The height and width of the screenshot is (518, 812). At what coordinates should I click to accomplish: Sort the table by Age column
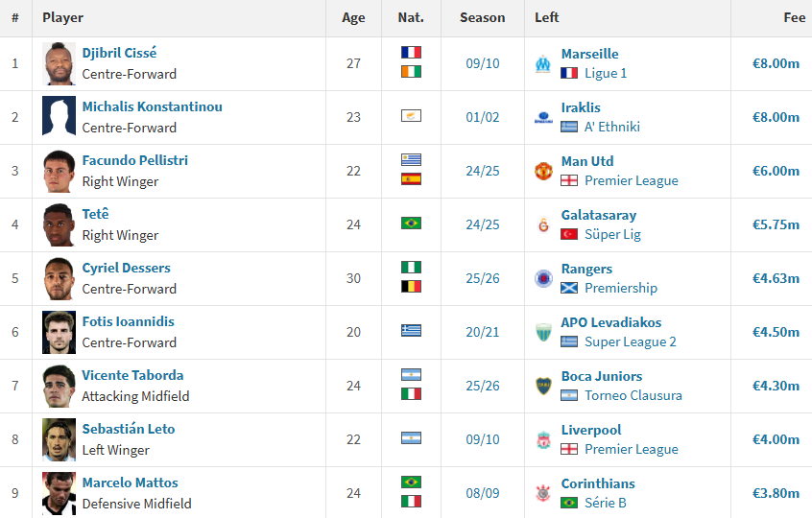pos(353,17)
